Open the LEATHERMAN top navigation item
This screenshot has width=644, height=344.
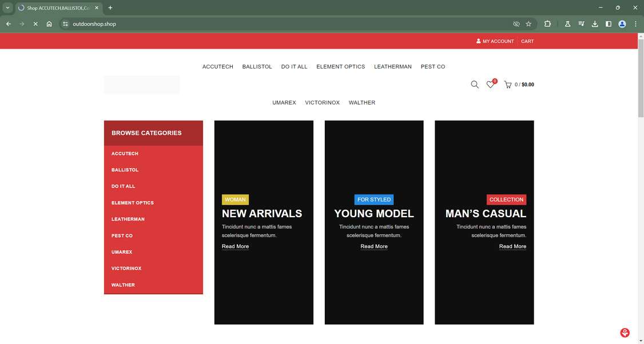tap(393, 66)
